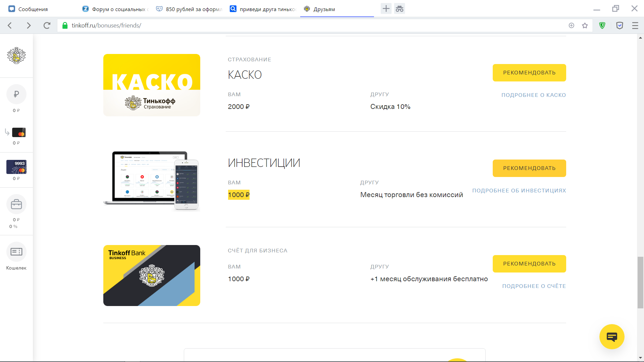Image resolution: width=644 pixels, height=362 pixels.
Task: Open the Подробнее о счёте link
Action: click(534, 286)
